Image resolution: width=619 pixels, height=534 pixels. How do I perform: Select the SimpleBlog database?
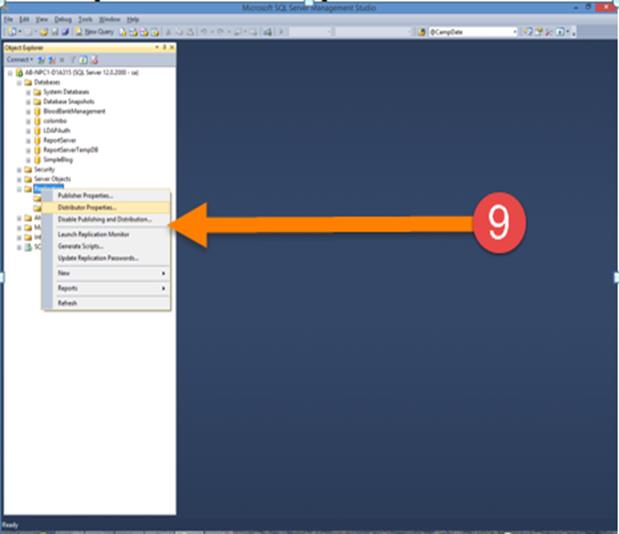[x=58, y=160]
